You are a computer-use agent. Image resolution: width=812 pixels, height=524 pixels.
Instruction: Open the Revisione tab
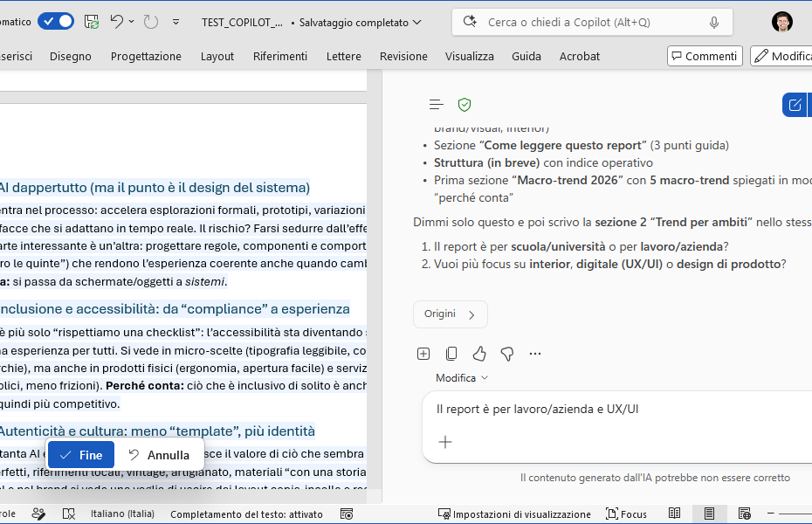point(403,56)
